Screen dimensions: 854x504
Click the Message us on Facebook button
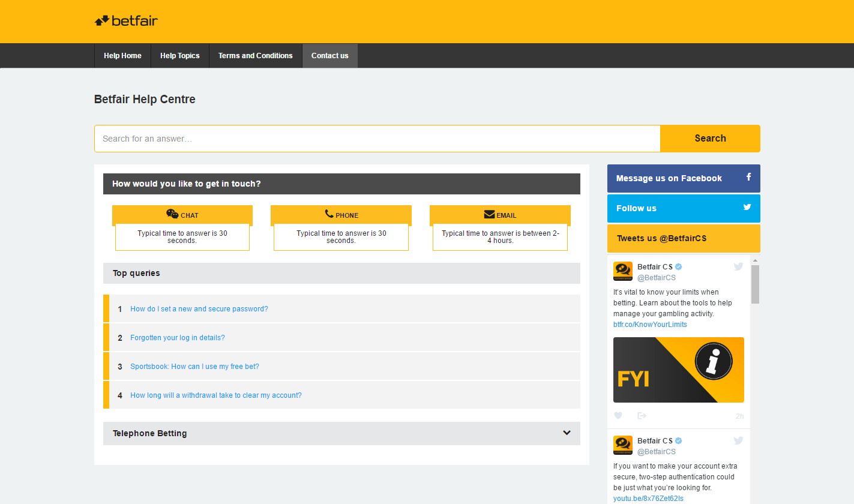[684, 178]
